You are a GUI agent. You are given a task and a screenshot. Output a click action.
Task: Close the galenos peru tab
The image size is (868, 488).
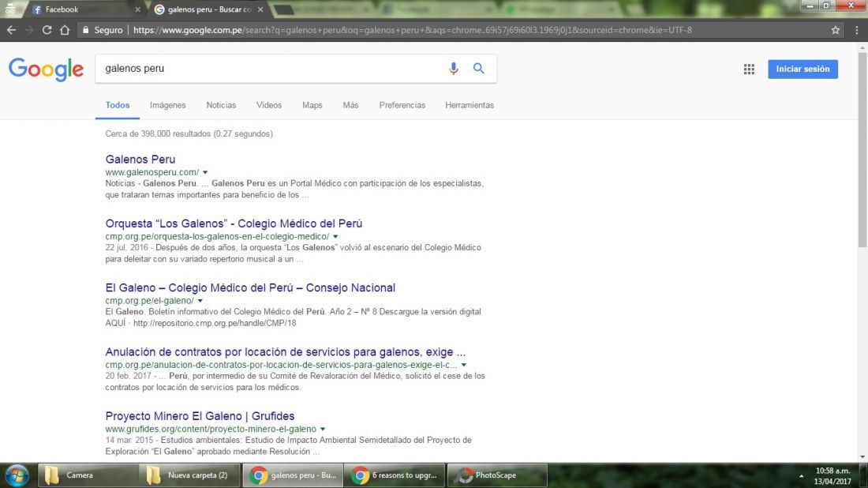pos(260,9)
